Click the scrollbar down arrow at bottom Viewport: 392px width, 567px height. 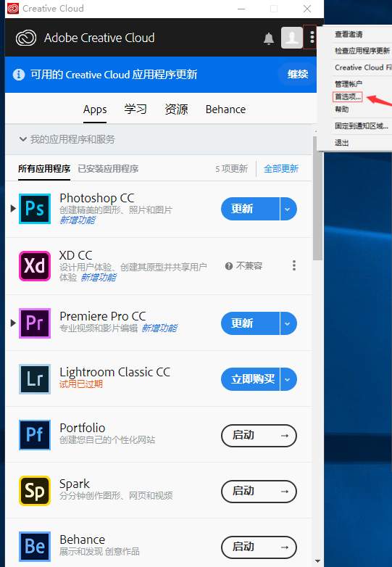317,561
